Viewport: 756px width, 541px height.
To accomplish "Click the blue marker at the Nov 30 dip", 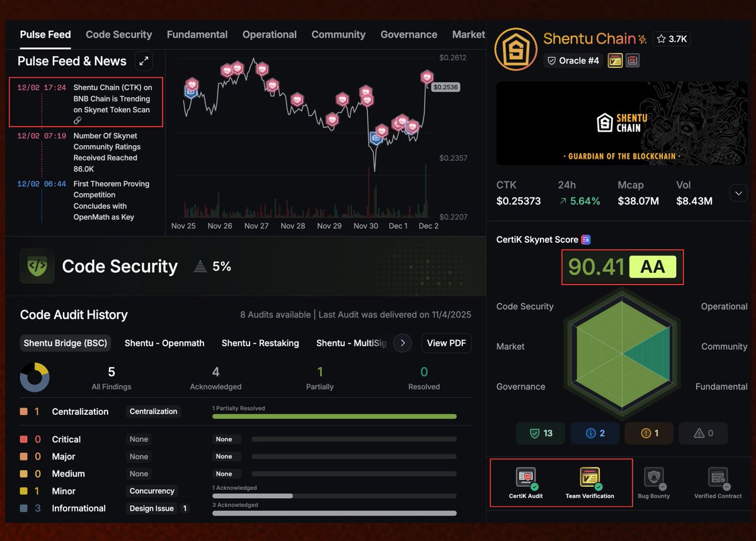I will tap(375, 137).
